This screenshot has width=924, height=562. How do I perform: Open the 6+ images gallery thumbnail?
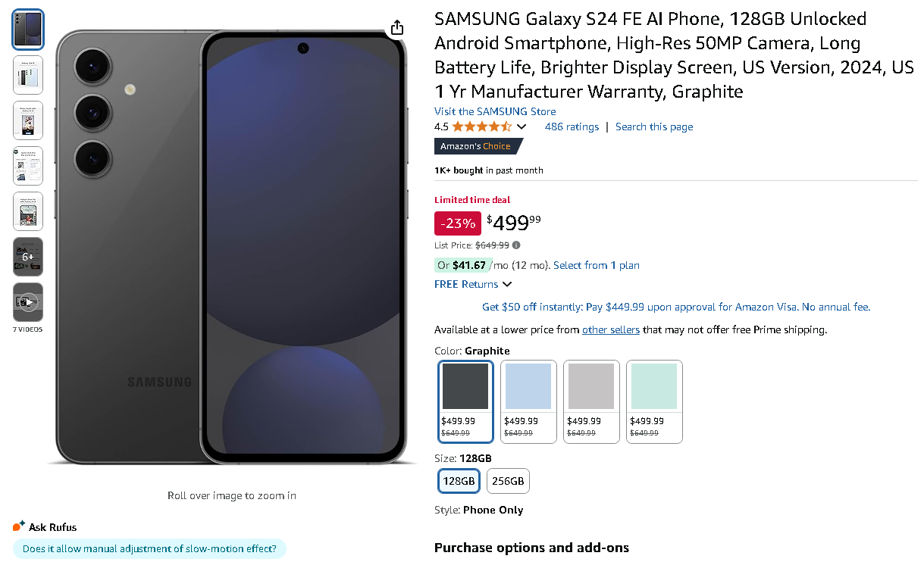27,256
